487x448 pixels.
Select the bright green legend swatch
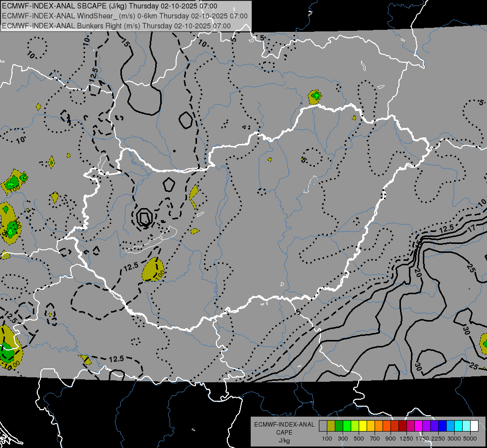click(347, 426)
